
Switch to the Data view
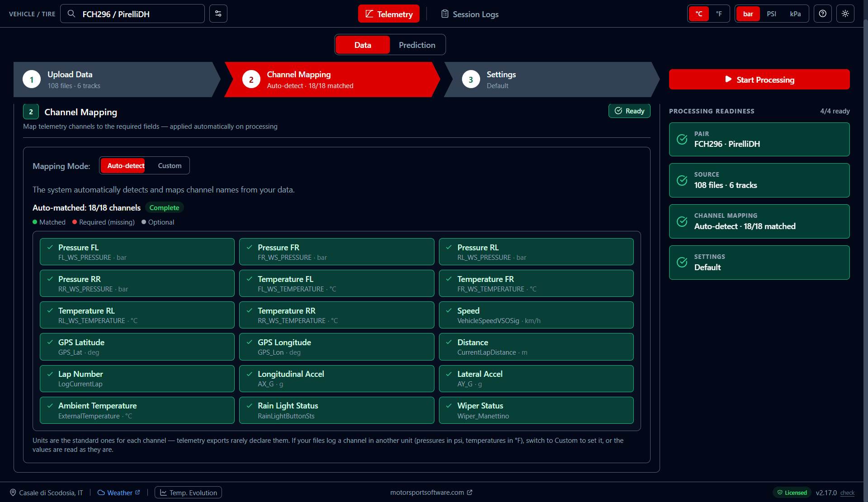[x=363, y=45]
